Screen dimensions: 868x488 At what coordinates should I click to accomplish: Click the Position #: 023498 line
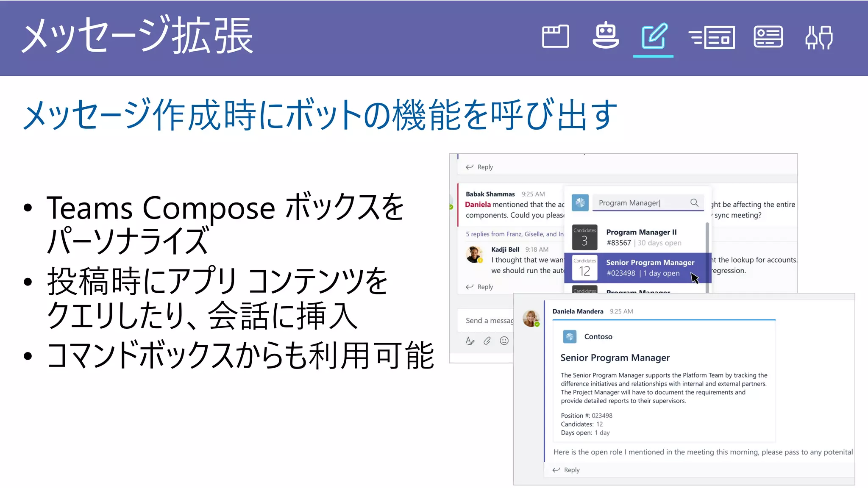[587, 416]
